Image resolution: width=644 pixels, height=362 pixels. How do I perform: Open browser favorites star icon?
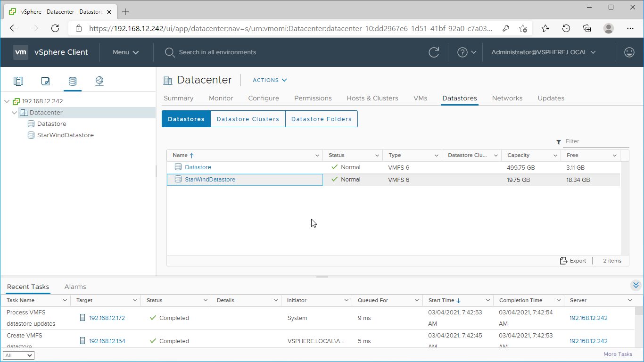pos(545,28)
